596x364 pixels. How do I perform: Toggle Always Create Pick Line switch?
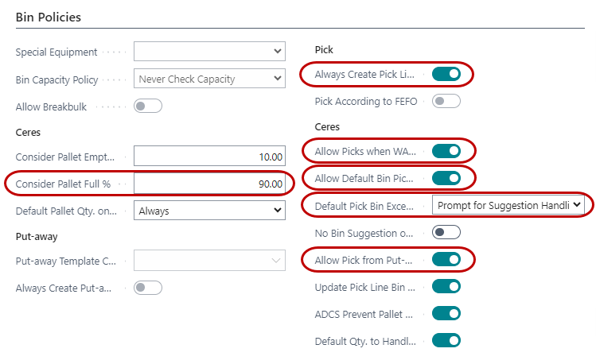(446, 74)
